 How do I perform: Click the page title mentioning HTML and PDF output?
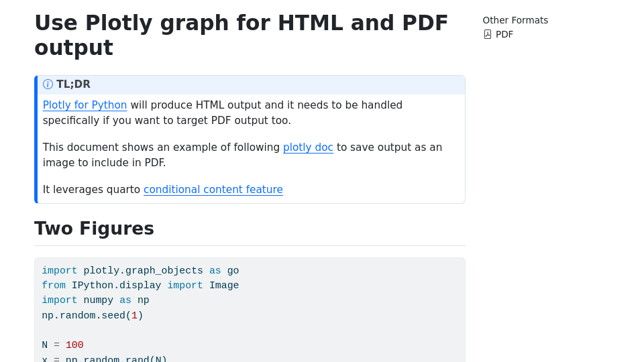click(x=241, y=36)
